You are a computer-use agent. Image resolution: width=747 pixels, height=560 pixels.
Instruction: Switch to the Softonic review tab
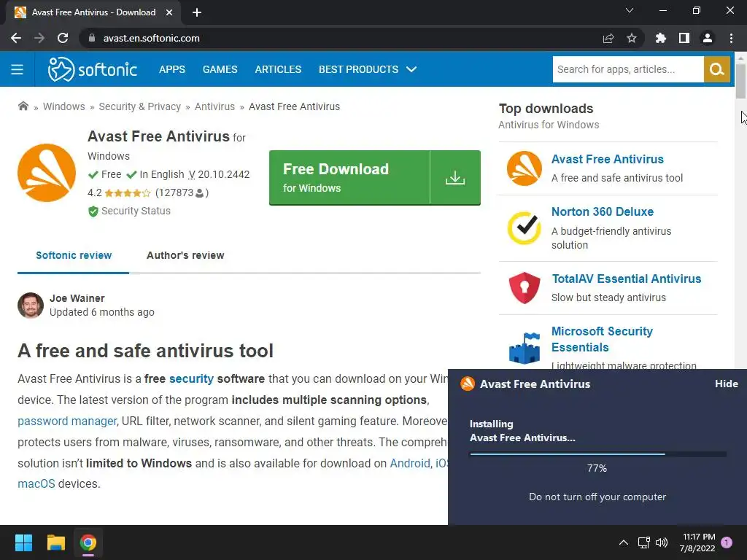(74, 255)
